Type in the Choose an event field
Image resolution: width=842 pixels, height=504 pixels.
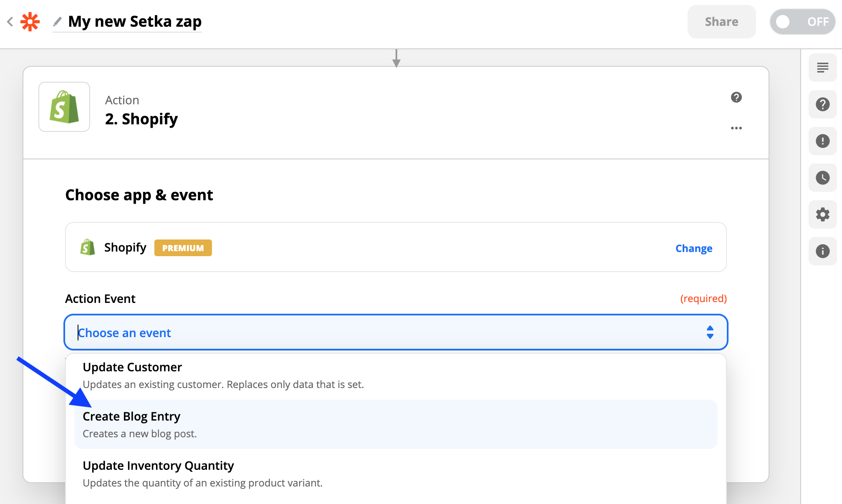[x=376, y=333]
